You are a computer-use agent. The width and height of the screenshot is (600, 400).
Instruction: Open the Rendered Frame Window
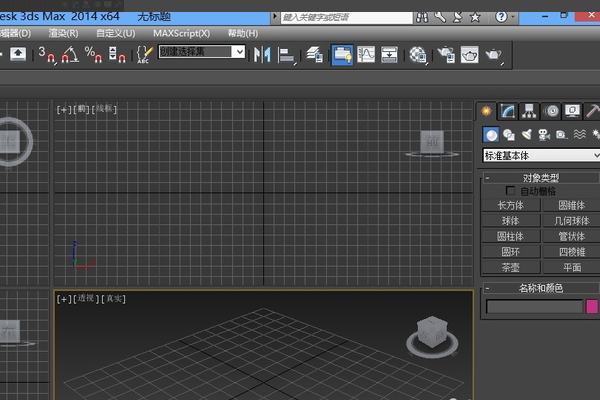click(470, 54)
